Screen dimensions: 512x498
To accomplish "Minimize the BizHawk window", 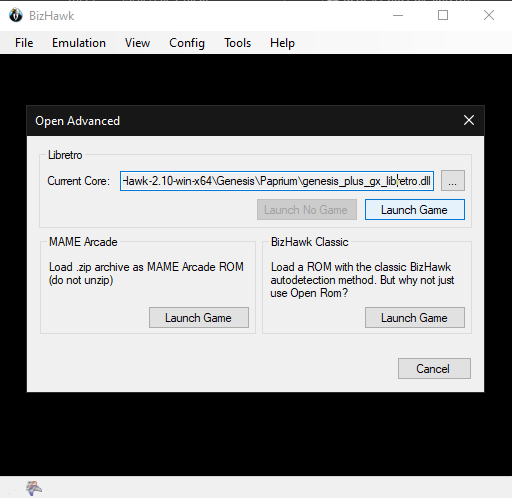I will tap(398, 15).
